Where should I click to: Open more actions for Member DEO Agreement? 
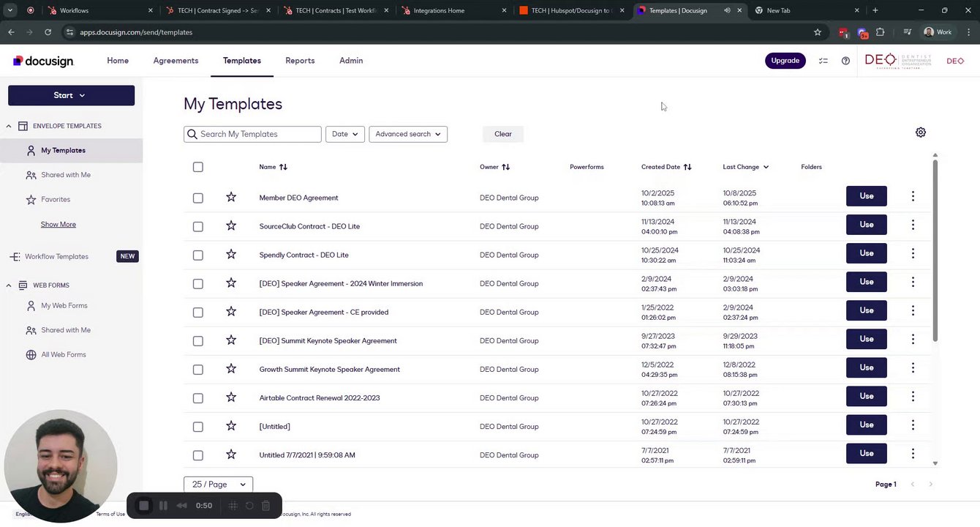pyautogui.click(x=913, y=196)
